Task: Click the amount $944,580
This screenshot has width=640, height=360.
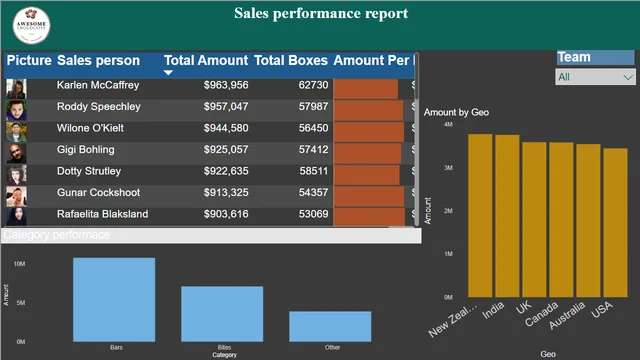Action: (226, 128)
